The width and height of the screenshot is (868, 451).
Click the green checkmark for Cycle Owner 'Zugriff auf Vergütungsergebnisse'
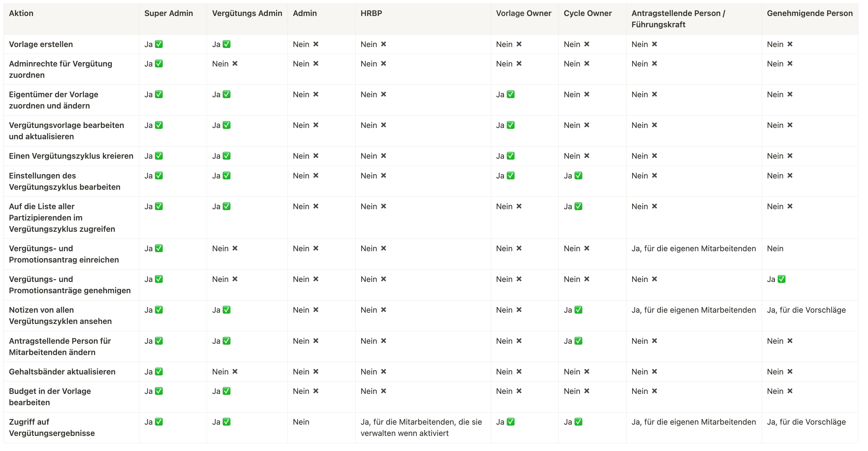click(579, 422)
